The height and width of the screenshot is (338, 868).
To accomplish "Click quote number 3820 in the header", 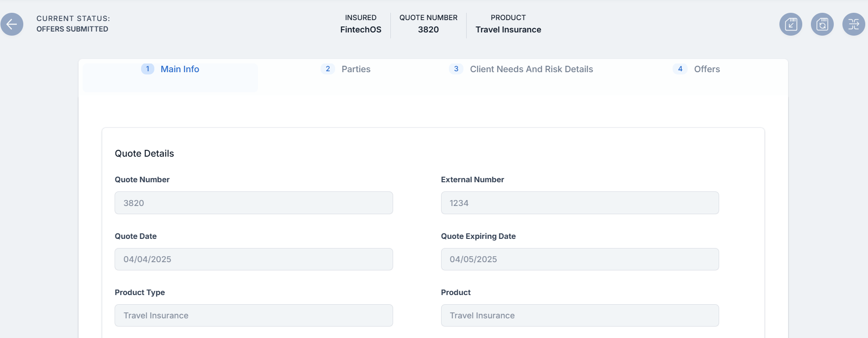I will (428, 30).
